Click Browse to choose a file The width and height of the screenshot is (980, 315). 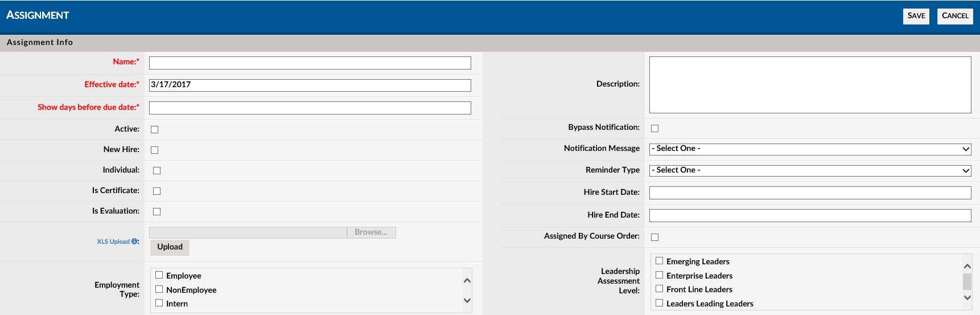tap(371, 232)
